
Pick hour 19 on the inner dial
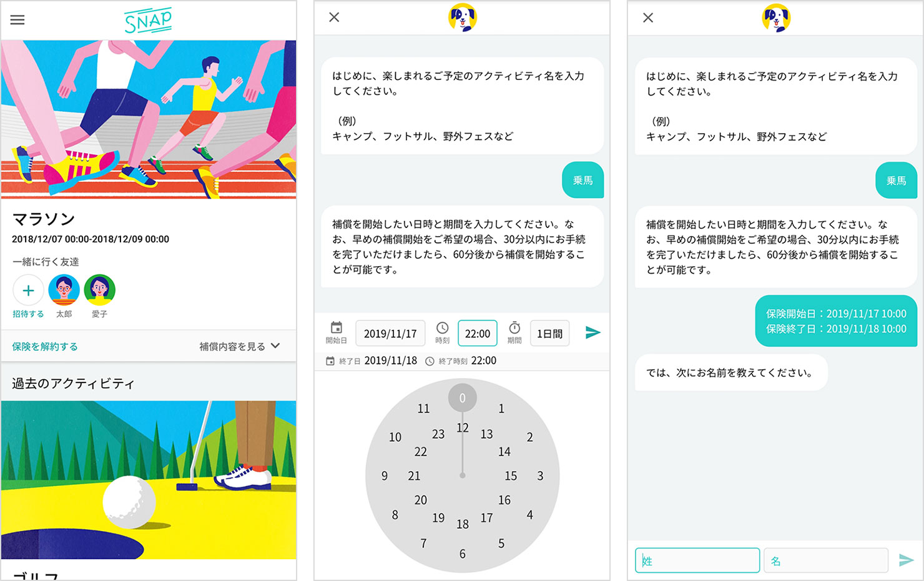(438, 518)
